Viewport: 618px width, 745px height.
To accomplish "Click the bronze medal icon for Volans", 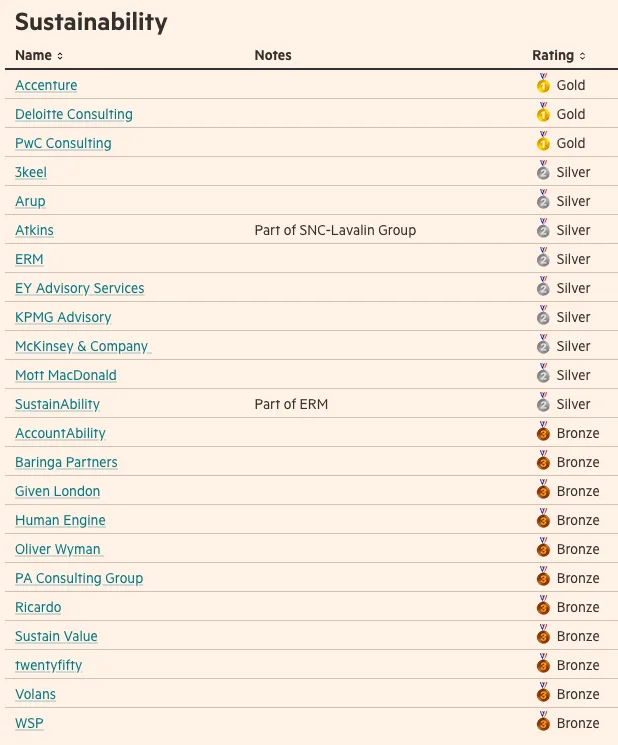I will 543,692.
